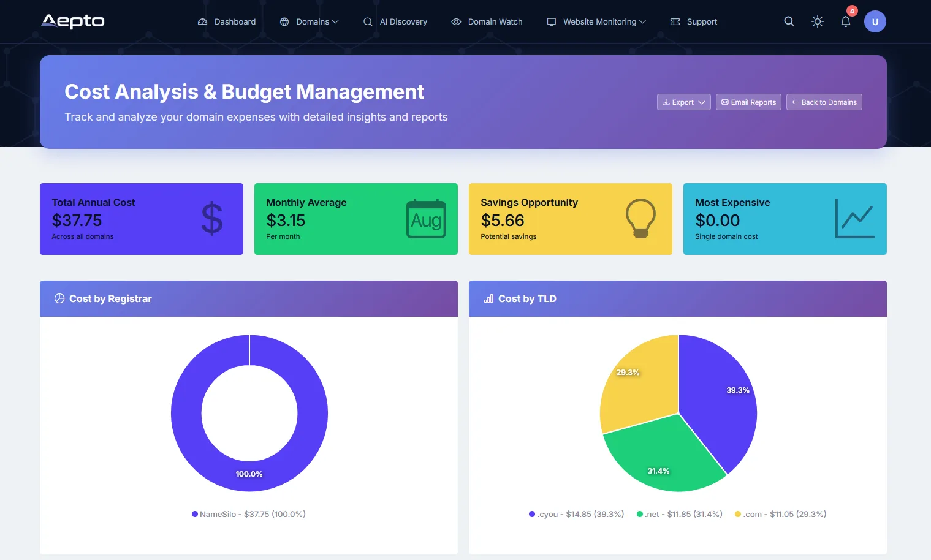The image size is (931, 560).
Task: Click Email Reports button
Action: [x=748, y=102]
